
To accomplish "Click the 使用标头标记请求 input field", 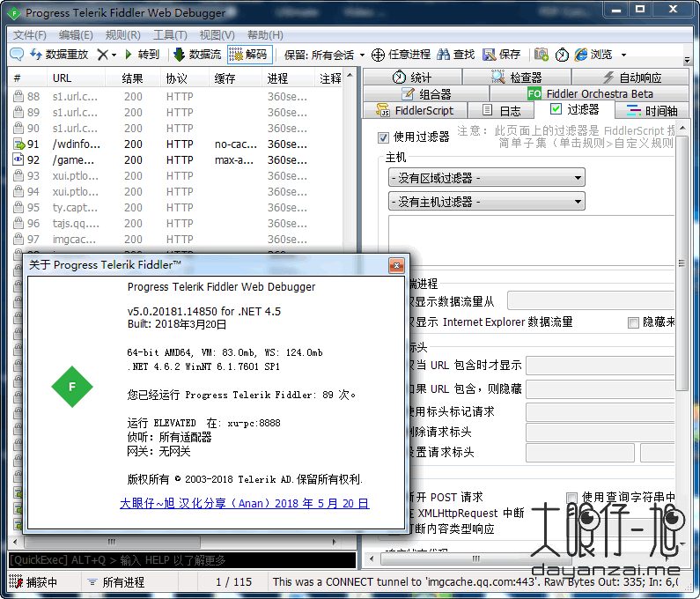I will pos(600,412).
